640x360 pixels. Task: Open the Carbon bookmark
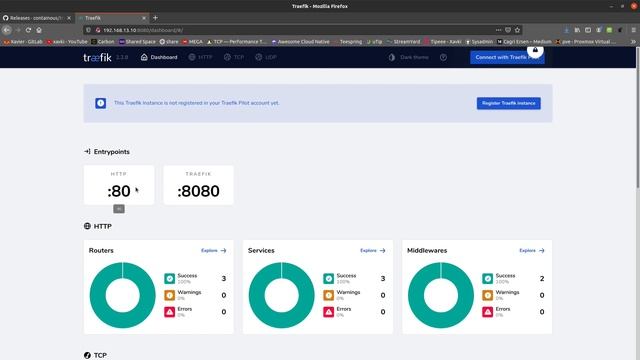tap(103, 42)
